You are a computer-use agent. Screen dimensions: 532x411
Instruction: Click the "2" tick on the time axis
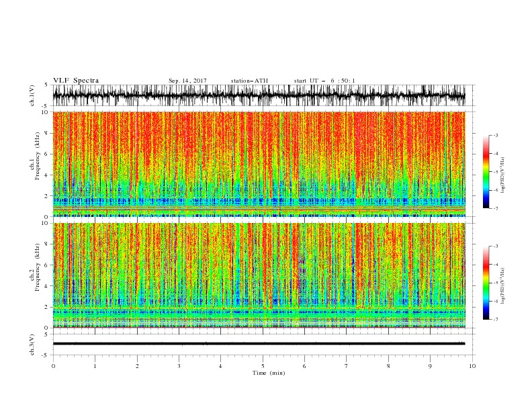coord(137,366)
